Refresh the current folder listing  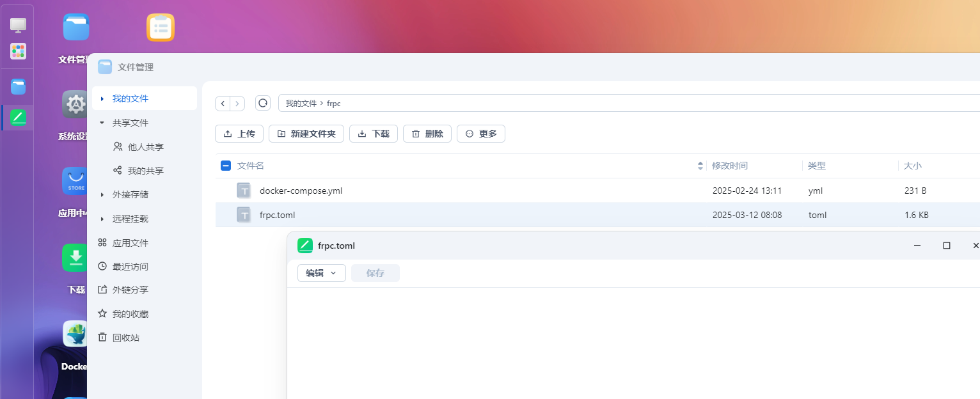click(x=262, y=103)
